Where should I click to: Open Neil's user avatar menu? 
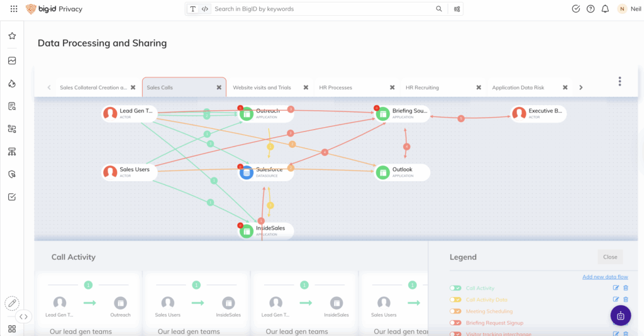point(622,9)
